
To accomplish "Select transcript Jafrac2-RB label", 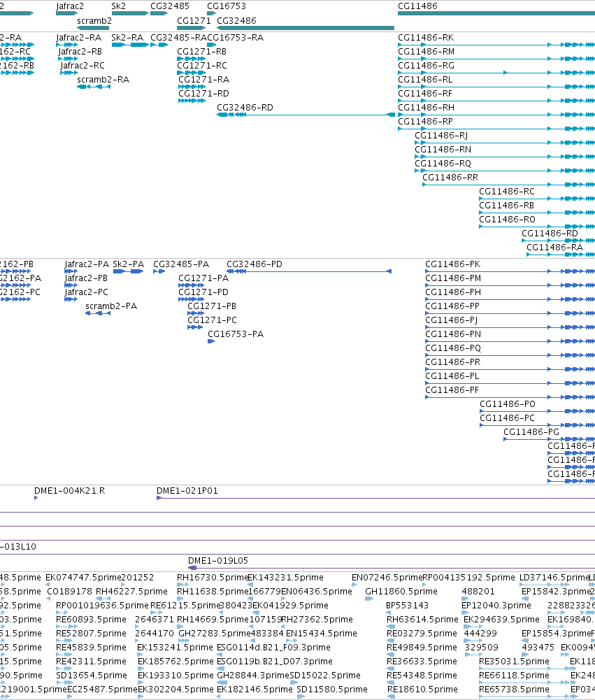I will pos(80,52).
